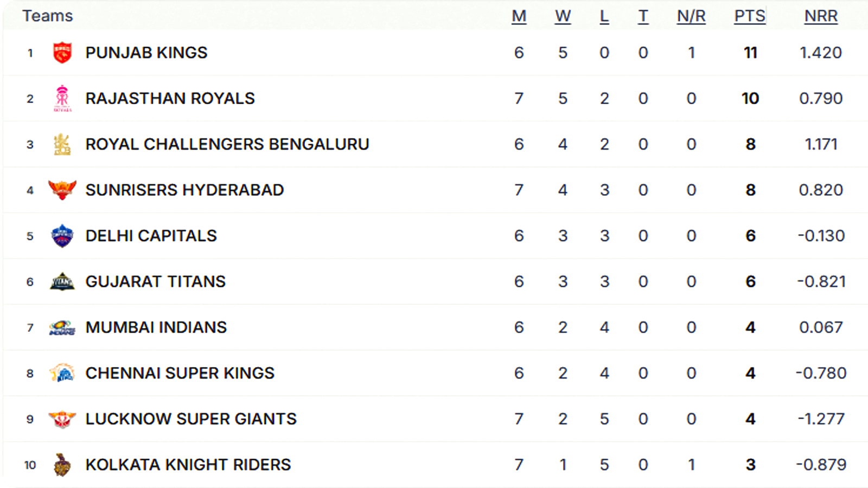Click the Delhi Capitals team logo
The width and height of the screenshot is (868, 488).
click(62, 236)
